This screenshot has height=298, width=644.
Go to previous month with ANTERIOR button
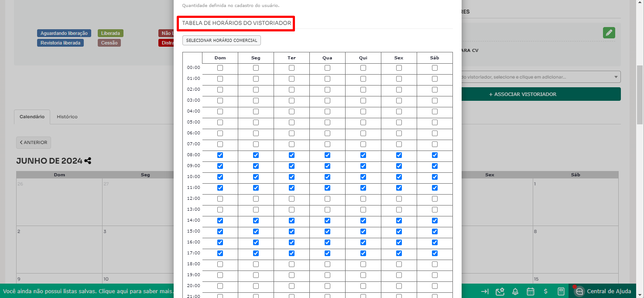click(x=34, y=142)
